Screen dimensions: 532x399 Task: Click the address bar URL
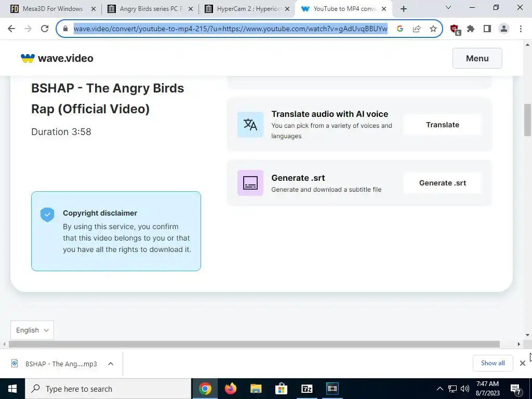coord(230,29)
